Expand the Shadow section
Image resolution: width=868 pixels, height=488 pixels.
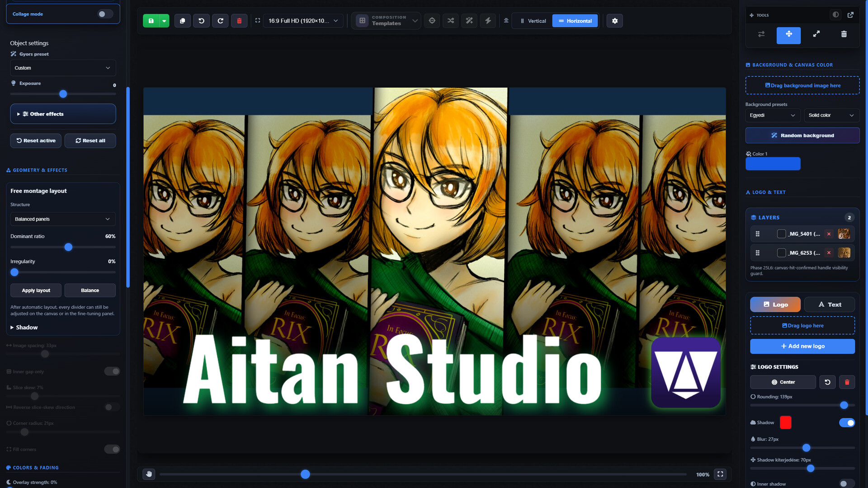point(24,328)
